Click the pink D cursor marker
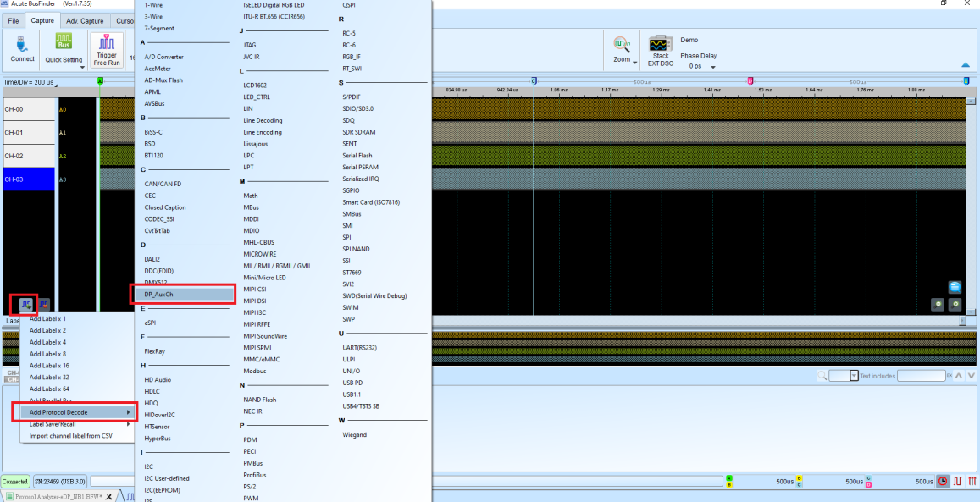 point(750,81)
